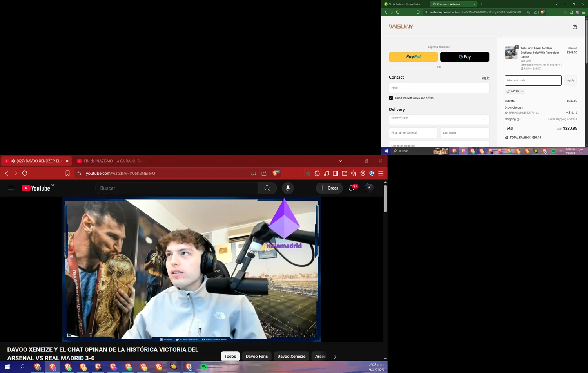Expand the Country/Region dropdown

[439, 120]
